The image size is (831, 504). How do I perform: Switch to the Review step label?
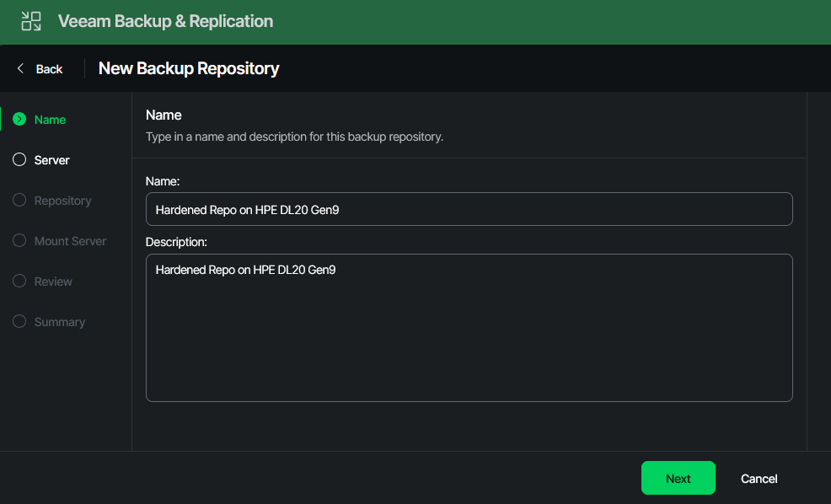click(53, 281)
